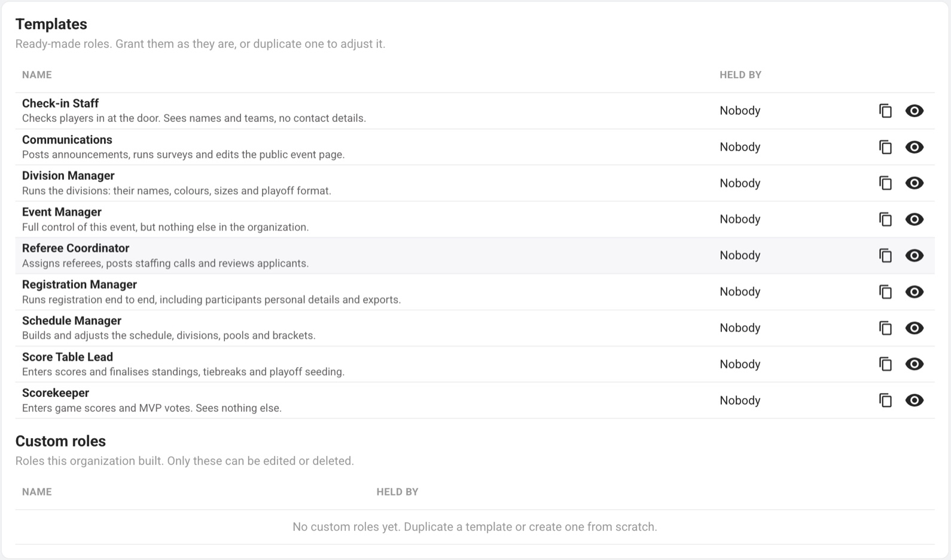Click the Templates HELD BY column header

coord(740,75)
